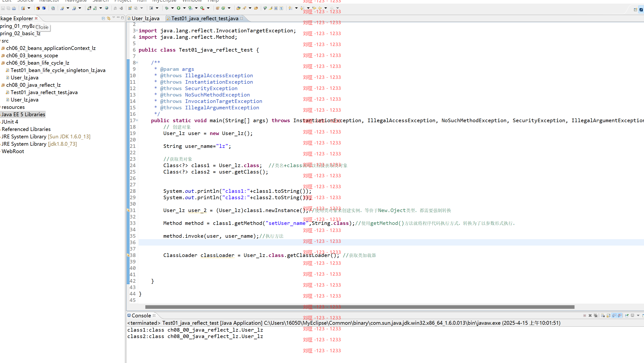644x363 pixels.
Task: Toggle Show Whitespace Characters icon
Action: point(281,8)
